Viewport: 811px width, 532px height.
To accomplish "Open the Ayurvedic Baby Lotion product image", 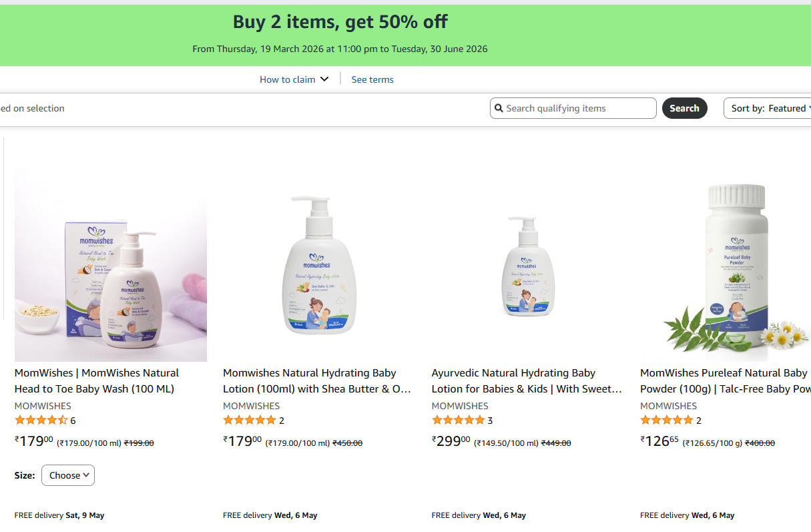I will (x=528, y=266).
